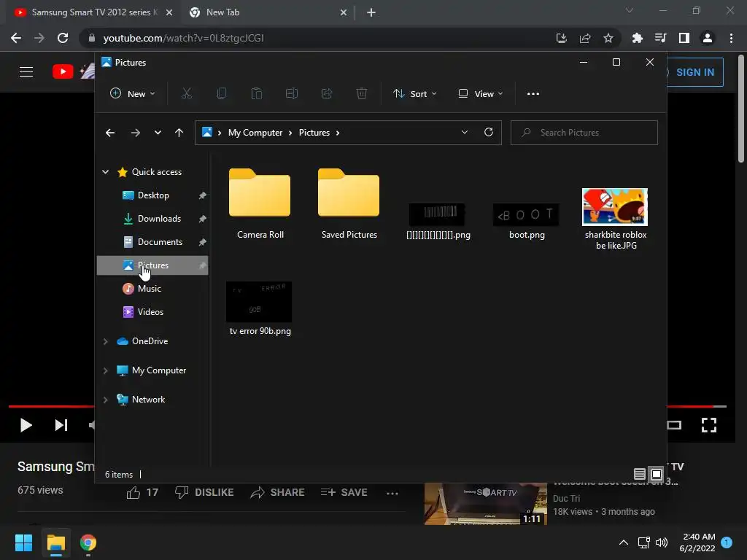Viewport: 747px width, 560px height.
Task: Switch to the New Tab tab
Action: pos(268,12)
